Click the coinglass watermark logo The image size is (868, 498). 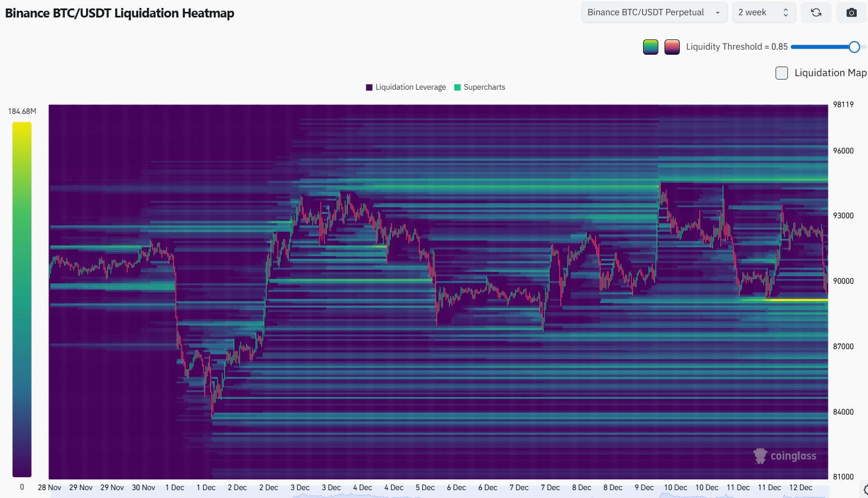[x=785, y=456]
